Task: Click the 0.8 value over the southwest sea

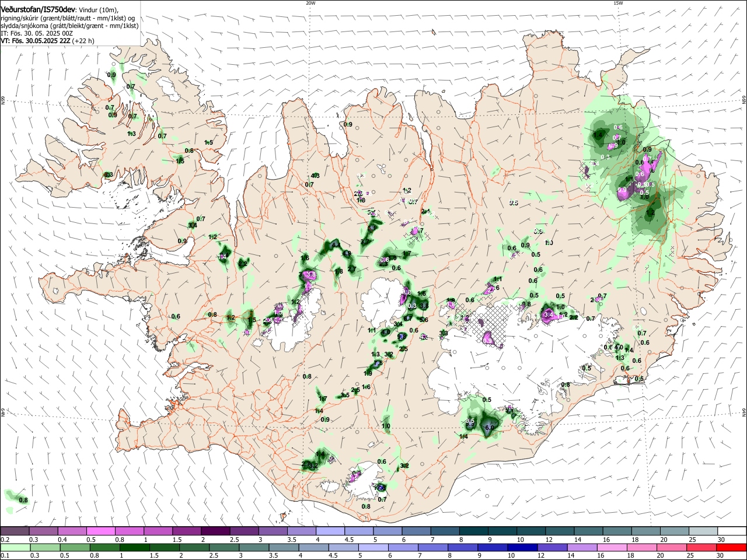Action: click(x=23, y=500)
